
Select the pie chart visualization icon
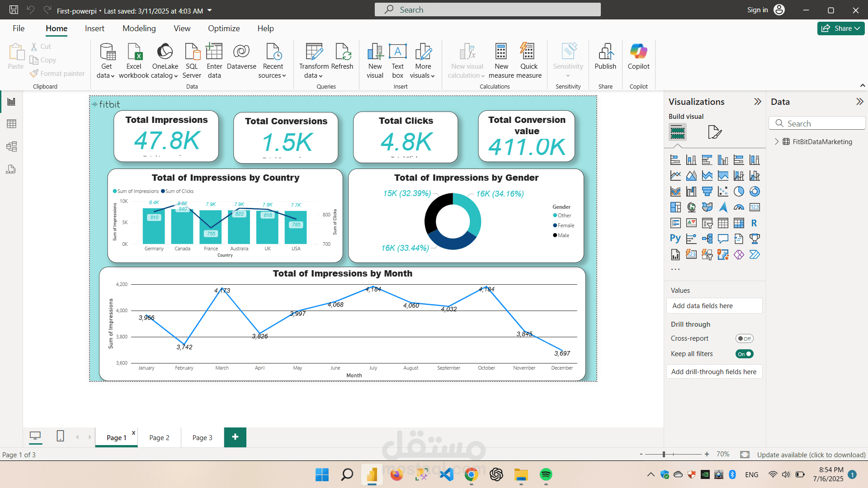[x=739, y=192]
